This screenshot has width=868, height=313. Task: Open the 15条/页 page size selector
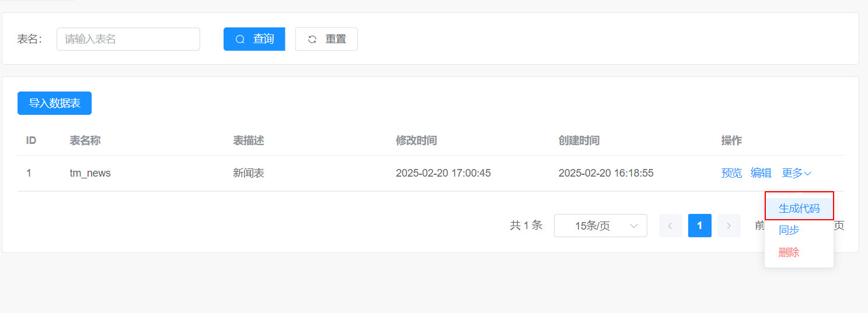click(600, 226)
